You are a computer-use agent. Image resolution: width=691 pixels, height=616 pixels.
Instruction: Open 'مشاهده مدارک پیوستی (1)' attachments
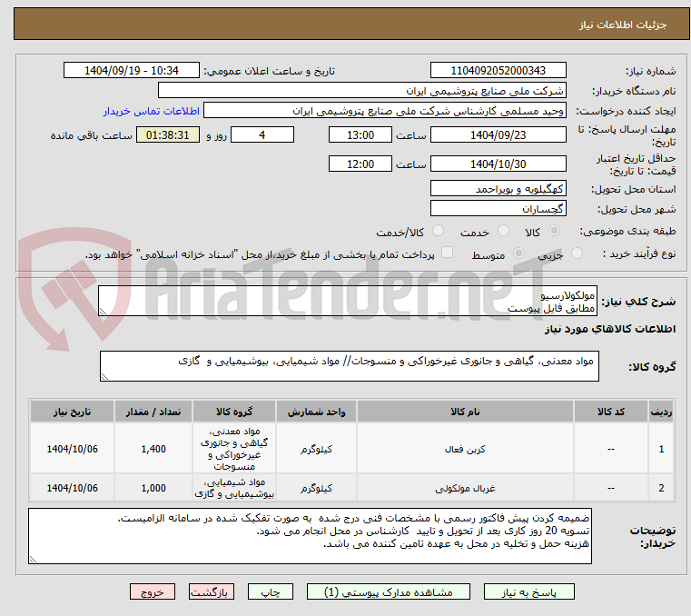click(x=389, y=592)
